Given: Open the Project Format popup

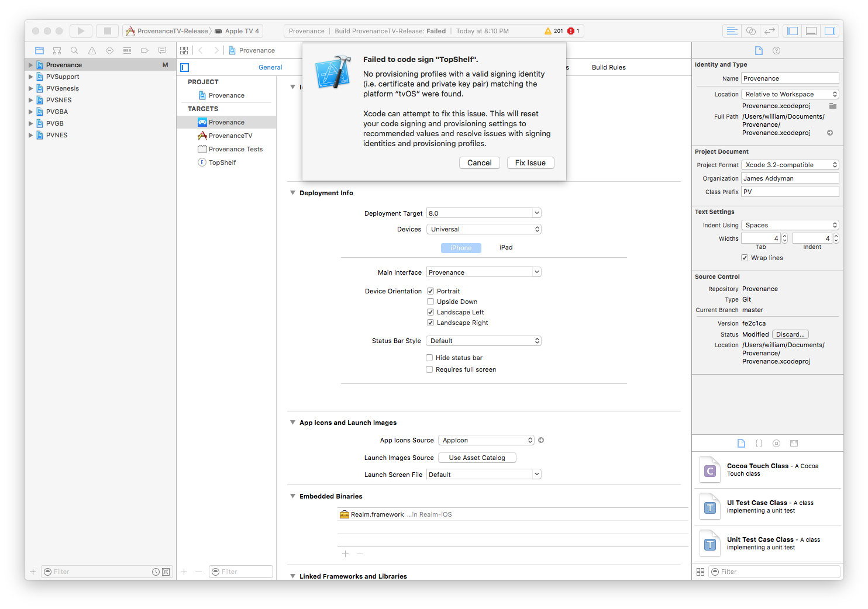Looking at the screenshot, I should 790,165.
